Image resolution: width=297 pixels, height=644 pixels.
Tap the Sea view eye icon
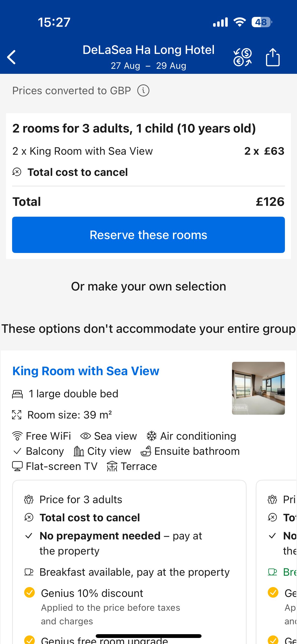click(x=86, y=436)
